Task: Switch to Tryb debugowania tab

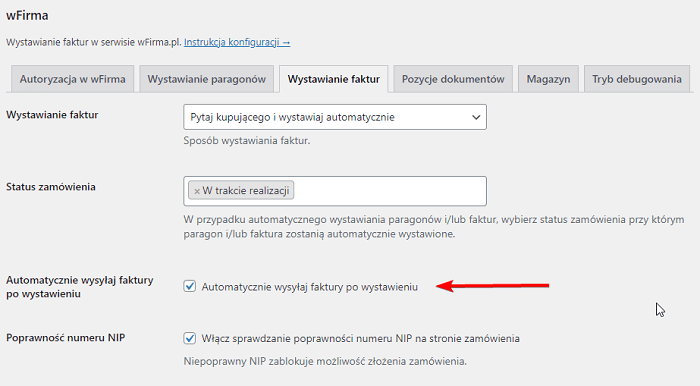Action: [x=637, y=79]
